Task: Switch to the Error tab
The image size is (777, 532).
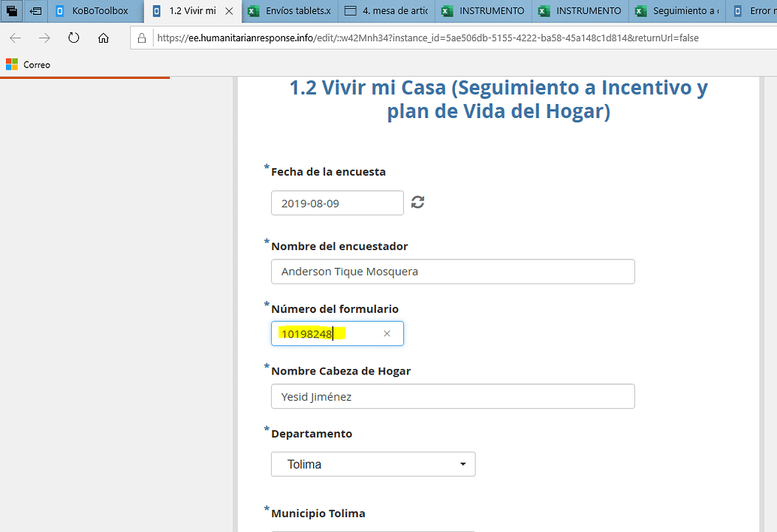Action: [758, 11]
